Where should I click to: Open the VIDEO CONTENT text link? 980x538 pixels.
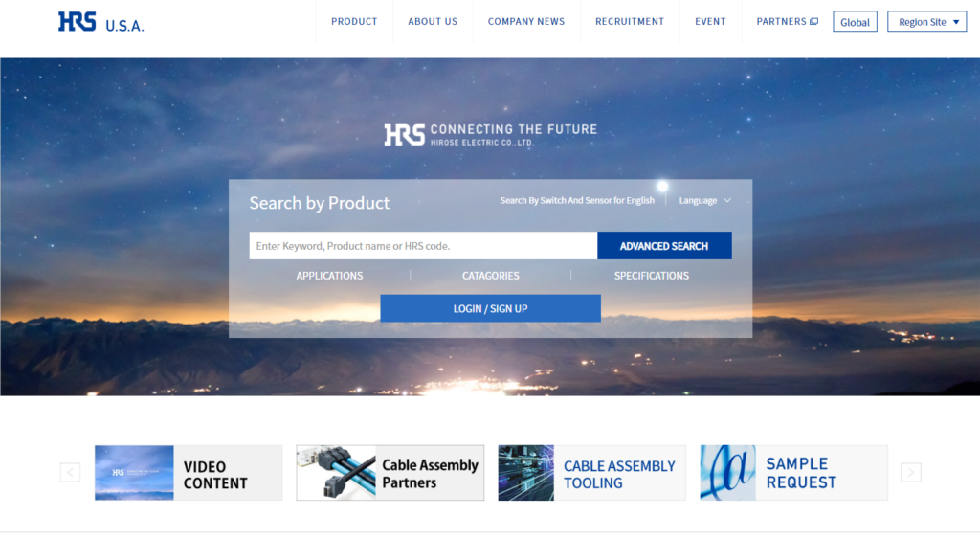click(x=215, y=475)
